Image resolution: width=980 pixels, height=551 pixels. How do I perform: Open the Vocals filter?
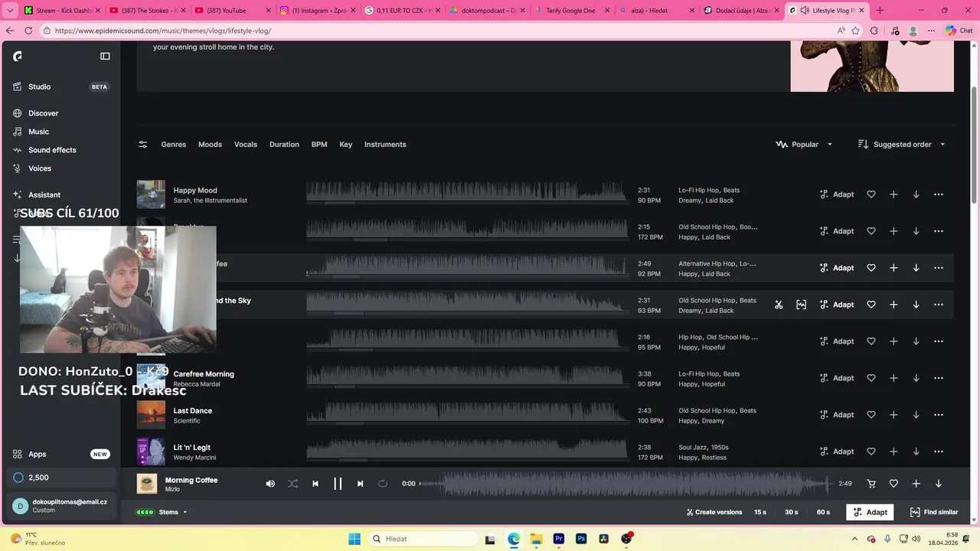246,144
